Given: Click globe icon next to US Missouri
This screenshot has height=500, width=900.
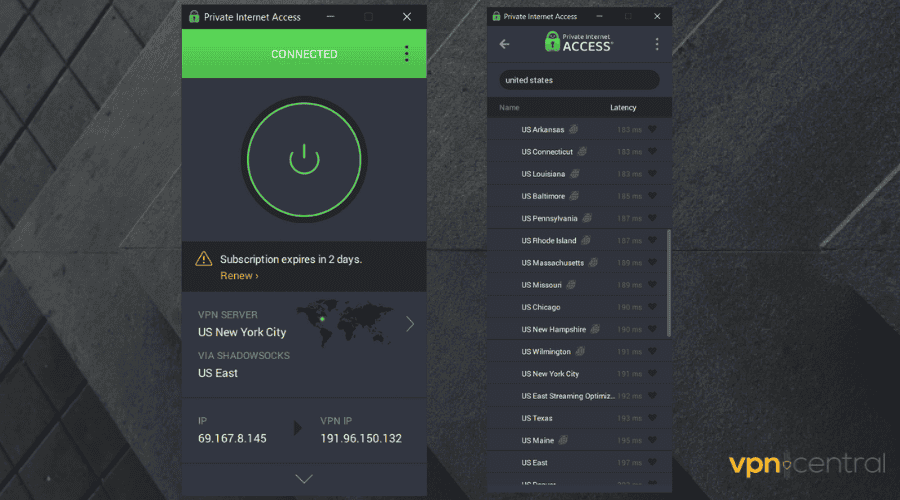Looking at the screenshot, I should pyautogui.click(x=571, y=285).
